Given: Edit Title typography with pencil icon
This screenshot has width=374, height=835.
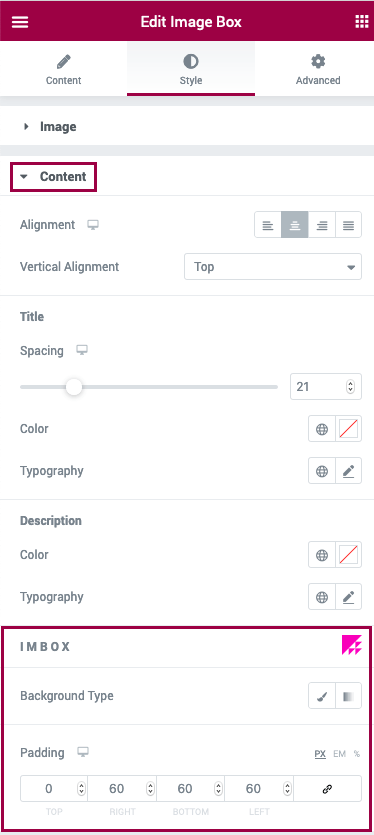Looking at the screenshot, I should (x=348, y=471).
